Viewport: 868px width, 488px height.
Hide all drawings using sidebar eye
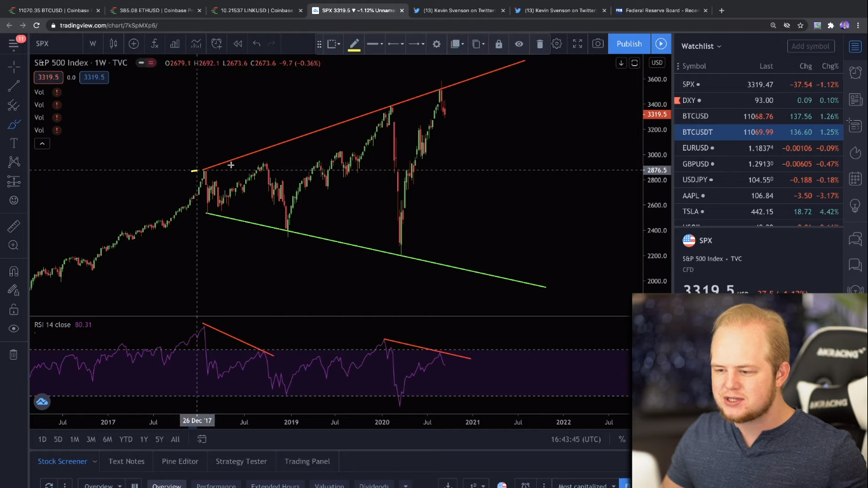click(x=13, y=329)
